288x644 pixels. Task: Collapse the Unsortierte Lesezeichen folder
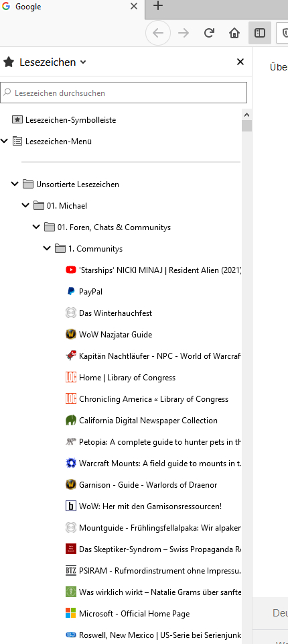(x=15, y=184)
